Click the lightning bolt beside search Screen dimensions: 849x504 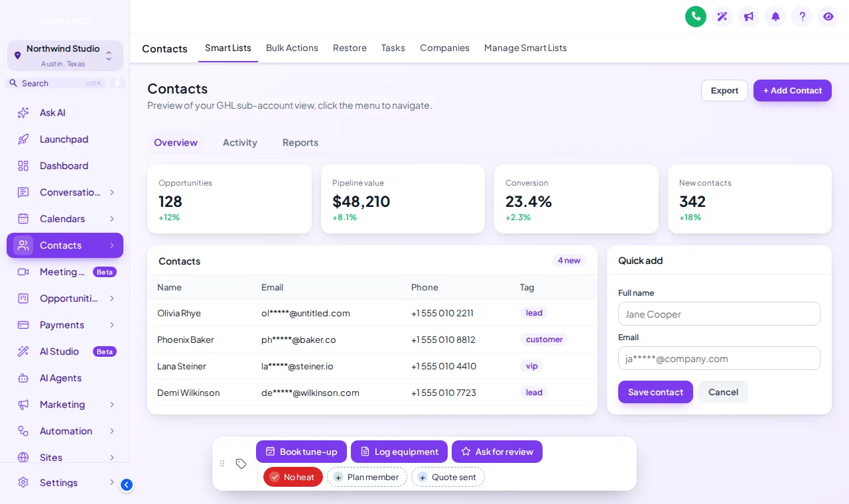click(117, 83)
